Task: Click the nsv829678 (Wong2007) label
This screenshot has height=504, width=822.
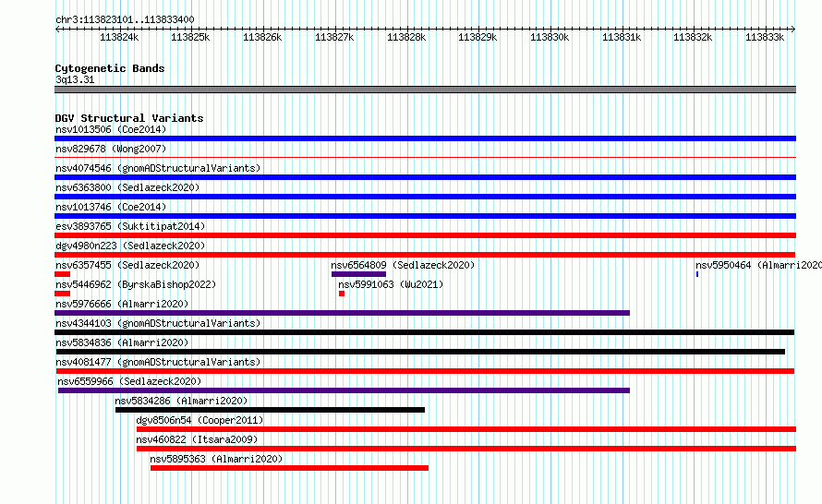Action: [111, 149]
